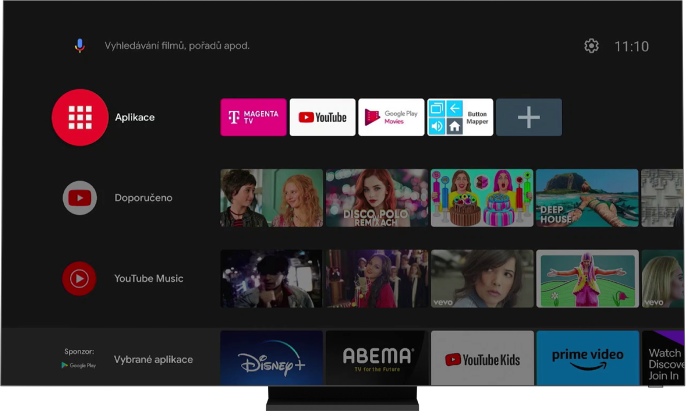Play the vevo video with dark-haired woman
Viewport: 686px width, 411px height.
(x=482, y=278)
